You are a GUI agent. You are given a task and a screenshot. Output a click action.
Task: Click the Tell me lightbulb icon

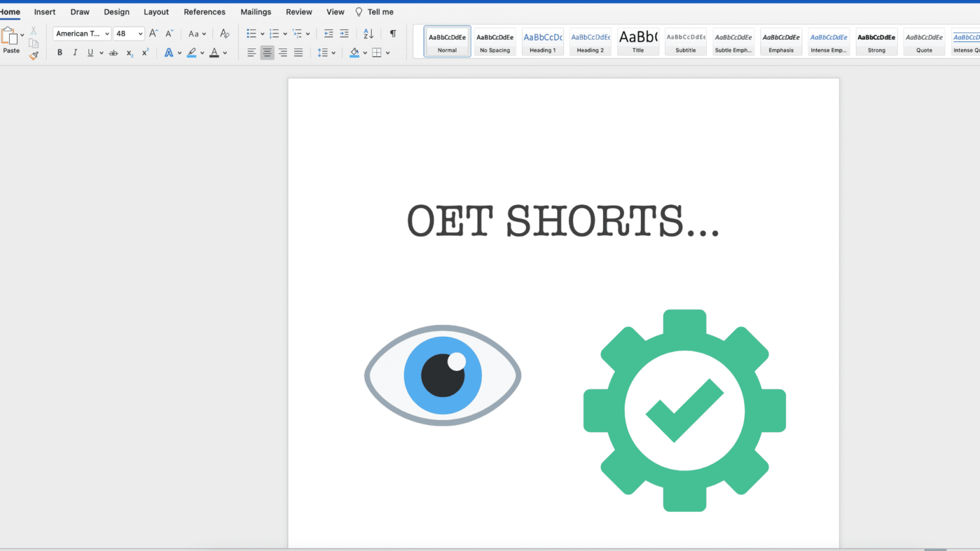click(x=359, y=12)
